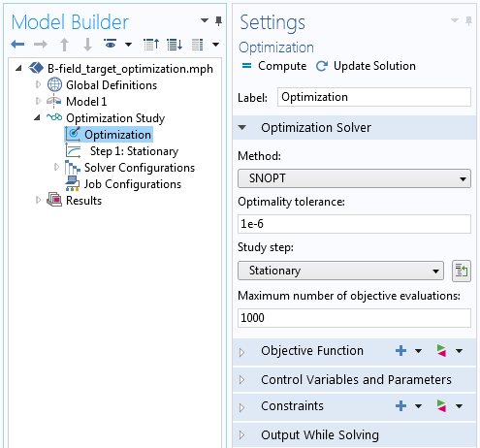Select the Optimization Study node icon
480x448 pixels.
pyautogui.click(x=54, y=117)
